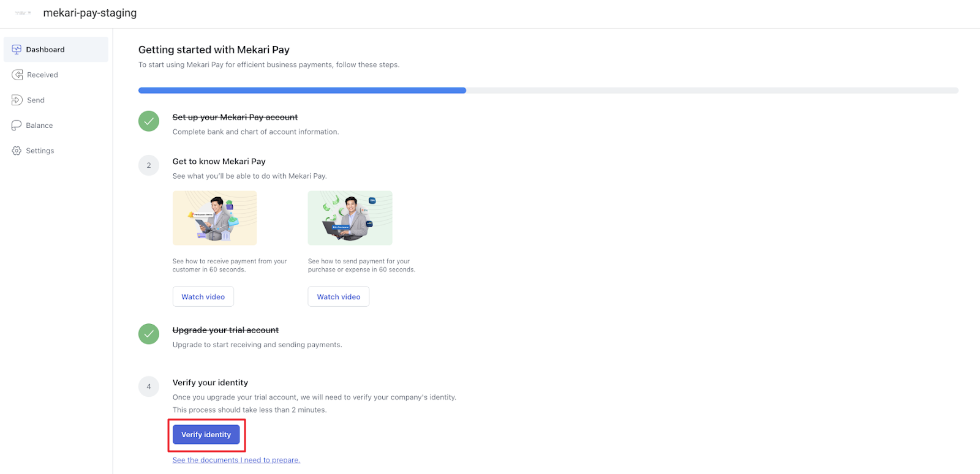Click 'See how to receive payment' caption
980x474 pixels.
(230, 265)
